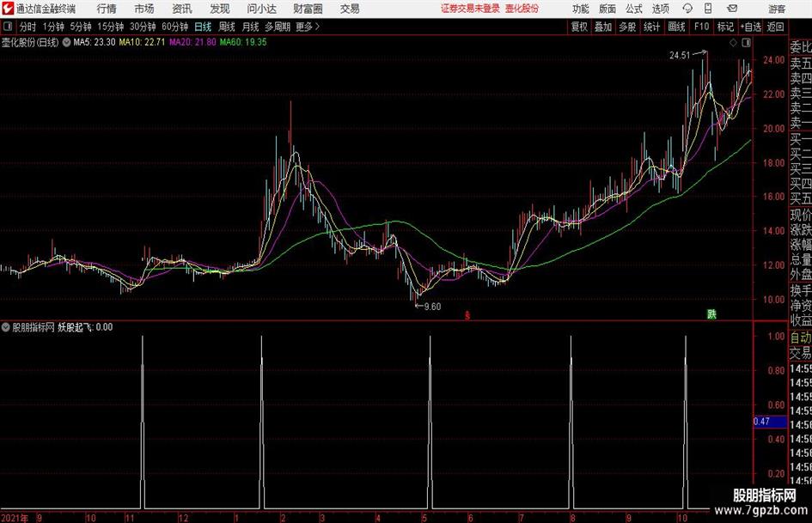The image size is (812, 523).
Task: Click the 复权 toolbar button
Action: (579, 27)
